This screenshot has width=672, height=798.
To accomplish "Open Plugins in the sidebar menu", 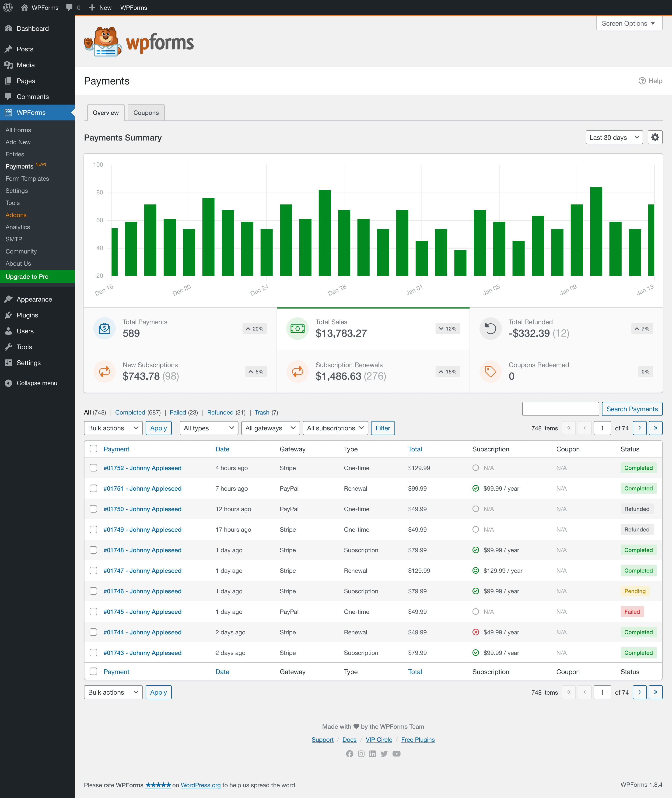I will (x=28, y=315).
